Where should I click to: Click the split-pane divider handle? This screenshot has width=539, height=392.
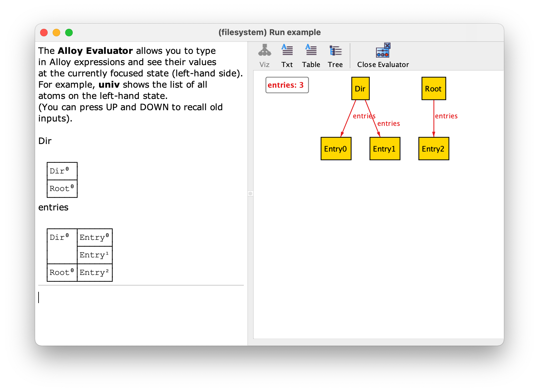click(x=250, y=193)
